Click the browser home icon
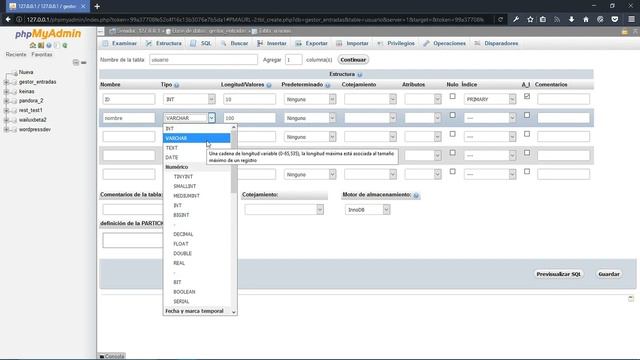640x360 pixels. click(586, 19)
